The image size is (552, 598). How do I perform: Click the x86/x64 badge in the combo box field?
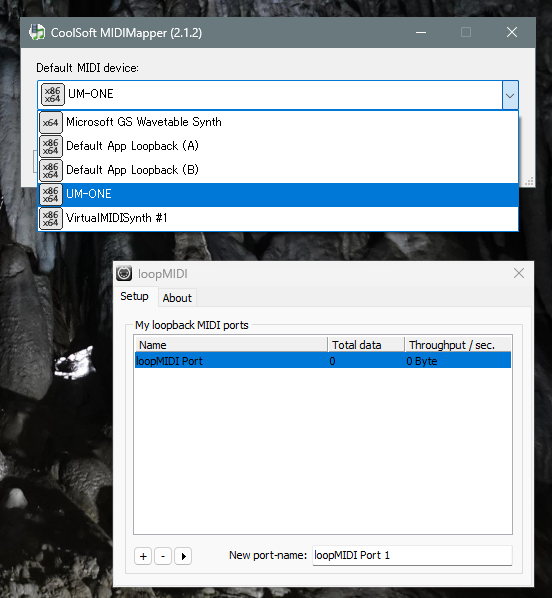(x=53, y=95)
